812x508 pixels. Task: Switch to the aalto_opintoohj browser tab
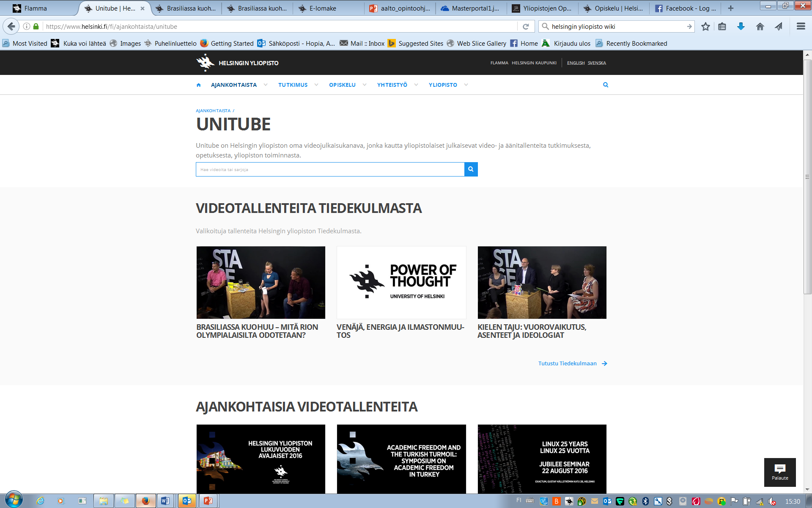(400, 8)
